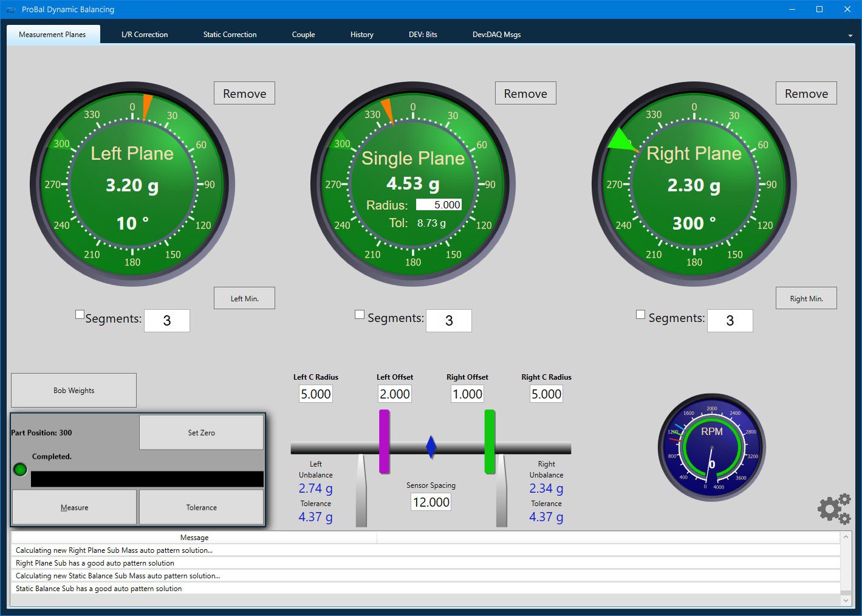This screenshot has height=616, width=862.
Task: Click the orange pointer on Left Plane gauge
Action: point(146,108)
